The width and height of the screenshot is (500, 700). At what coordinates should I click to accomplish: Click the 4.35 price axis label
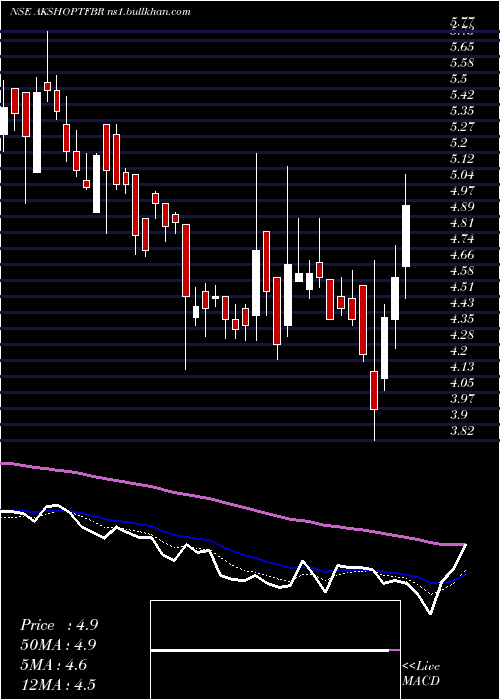462,319
